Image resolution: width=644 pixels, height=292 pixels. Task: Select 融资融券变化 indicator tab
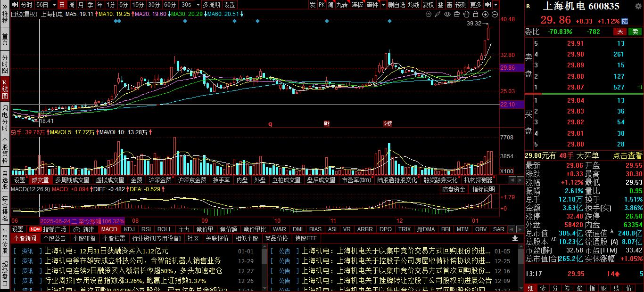tap(440, 180)
